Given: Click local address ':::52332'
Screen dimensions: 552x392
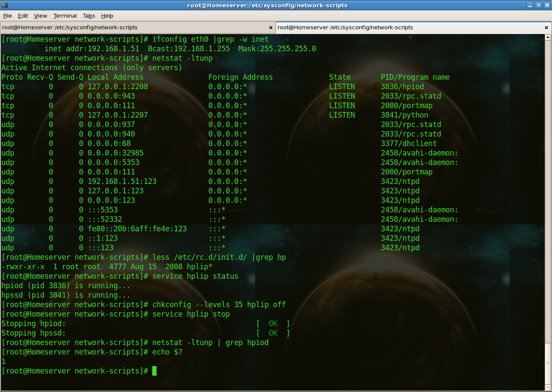Looking at the screenshot, I should coord(105,219).
